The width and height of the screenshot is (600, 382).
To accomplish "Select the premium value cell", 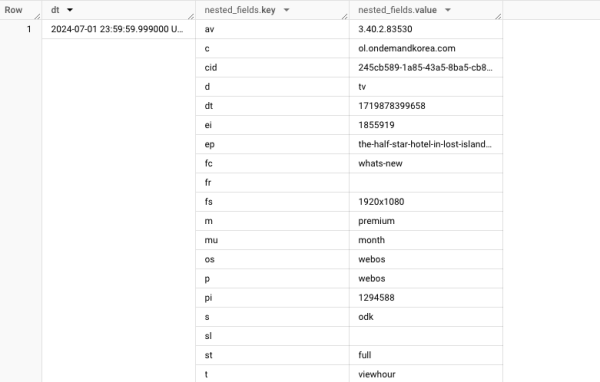I will (426, 221).
